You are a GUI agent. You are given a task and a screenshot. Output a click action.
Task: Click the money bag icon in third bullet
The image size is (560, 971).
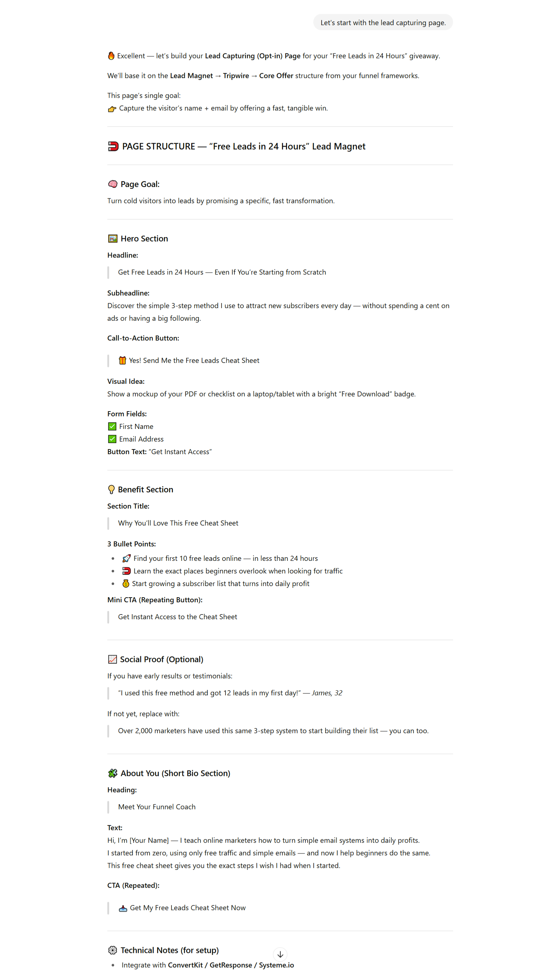126,584
